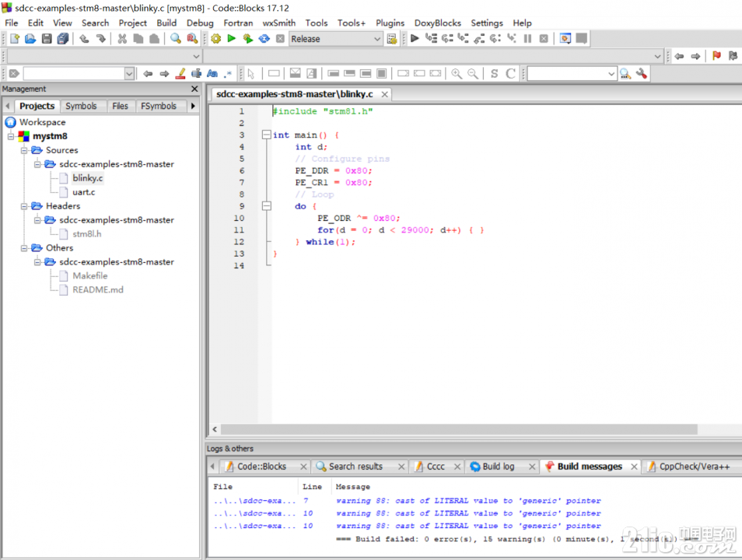Switch to the Symbols tab in Management
The width and height of the screenshot is (742, 560).
[x=81, y=106]
